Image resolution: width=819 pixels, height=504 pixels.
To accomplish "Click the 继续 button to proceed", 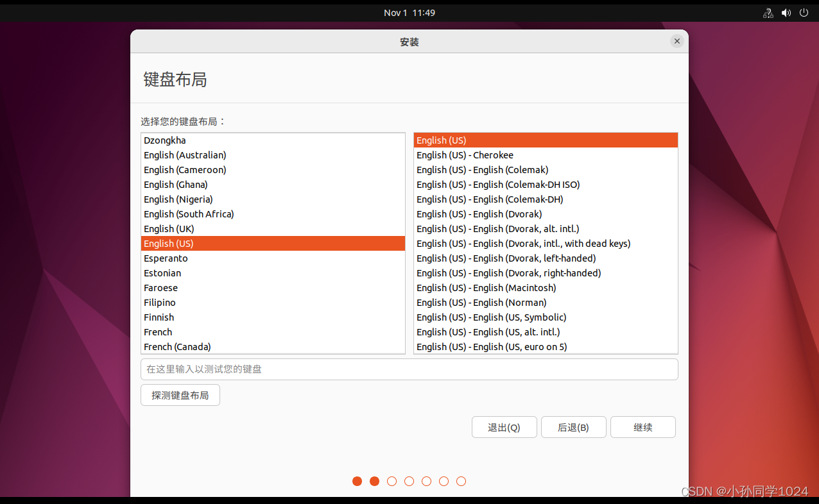I will 642,426.
